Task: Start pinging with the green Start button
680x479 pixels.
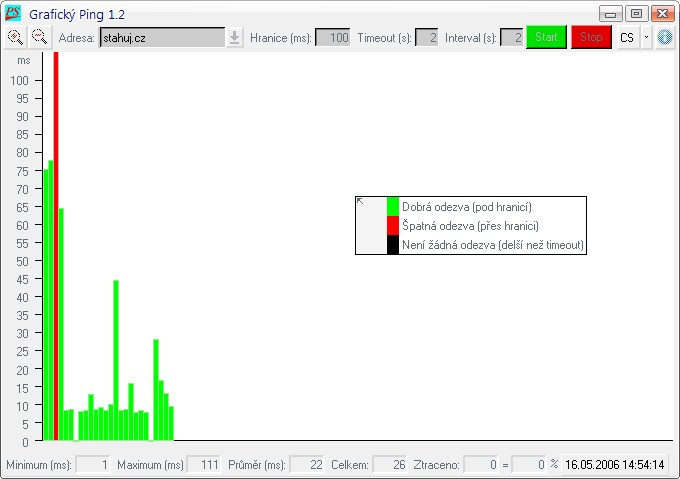Action: pyautogui.click(x=546, y=37)
